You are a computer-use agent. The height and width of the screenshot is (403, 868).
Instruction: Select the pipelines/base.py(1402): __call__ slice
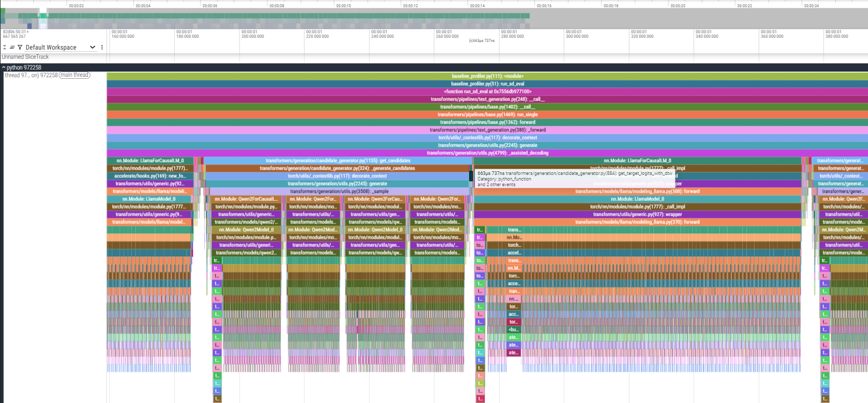point(487,107)
